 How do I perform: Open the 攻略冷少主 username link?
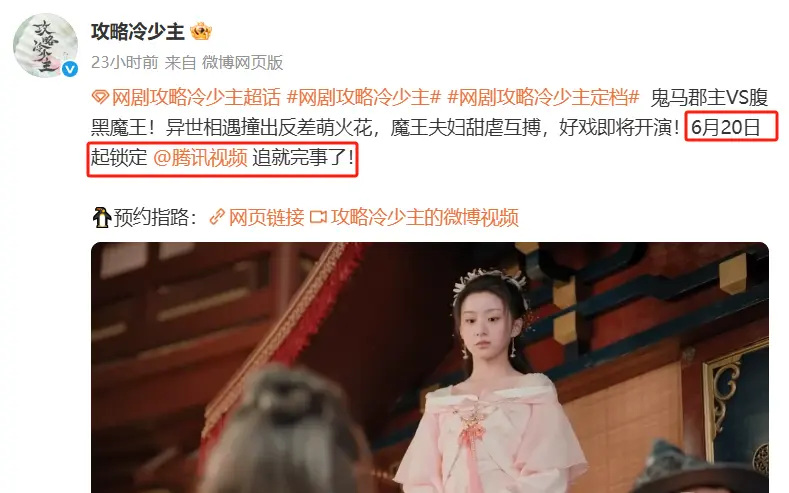coord(138,32)
